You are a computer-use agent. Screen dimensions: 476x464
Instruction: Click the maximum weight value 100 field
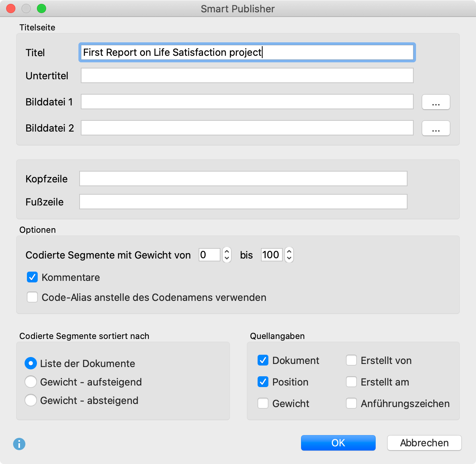click(272, 255)
